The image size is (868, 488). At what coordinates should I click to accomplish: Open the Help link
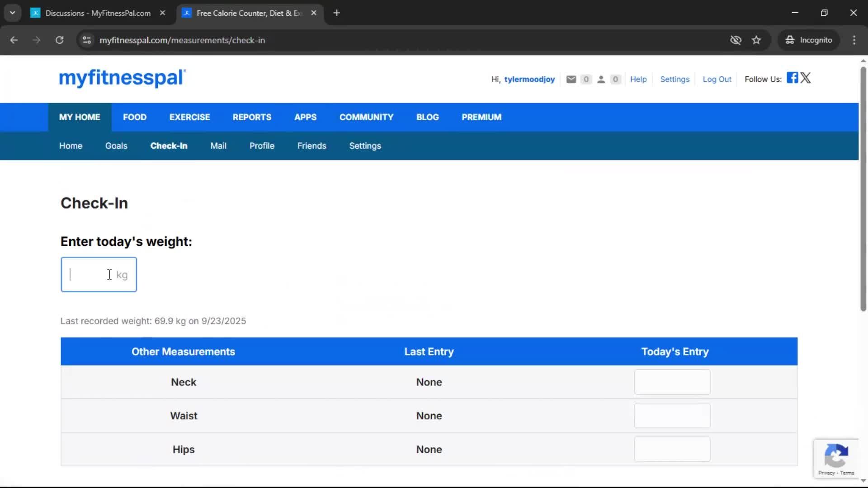tap(638, 79)
